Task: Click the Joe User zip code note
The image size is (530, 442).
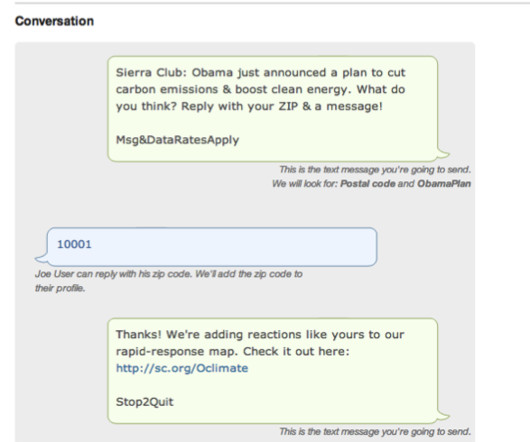Action: (x=168, y=280)
